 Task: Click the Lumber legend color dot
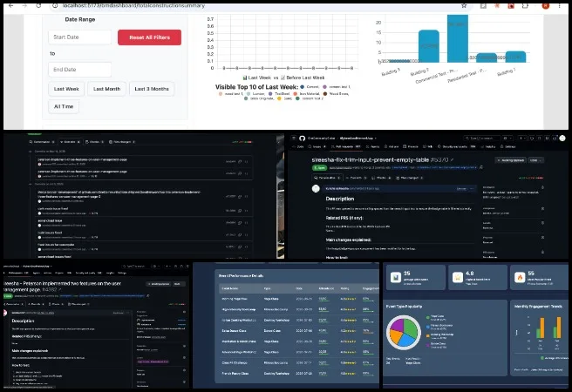click(x=249, y=94)
